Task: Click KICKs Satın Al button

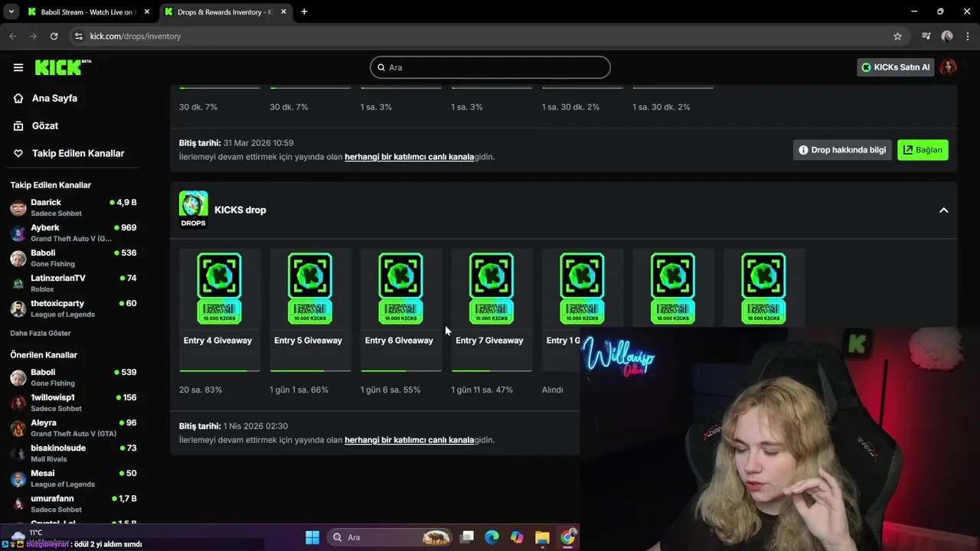Action: pyautogui.click(x=895, y=67)
